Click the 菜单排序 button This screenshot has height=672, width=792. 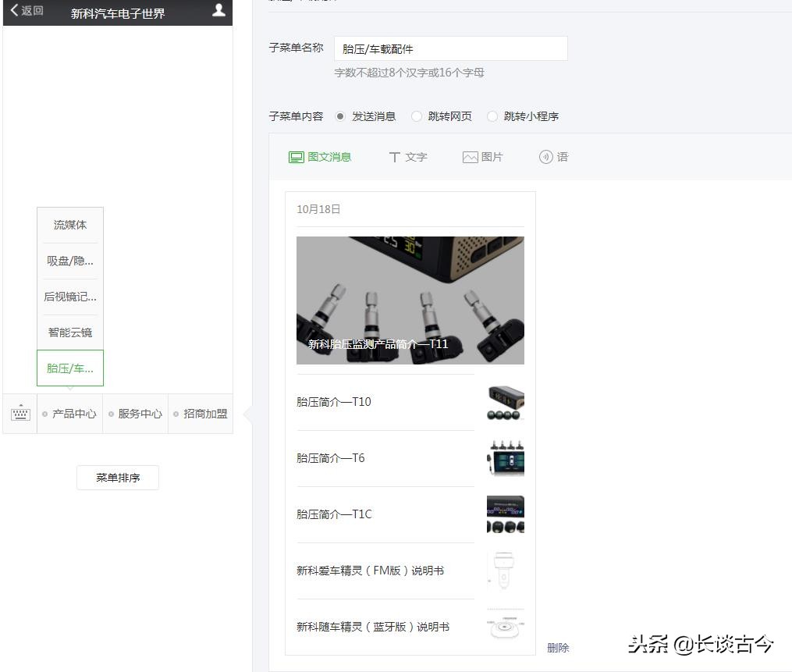click(117, 477)
